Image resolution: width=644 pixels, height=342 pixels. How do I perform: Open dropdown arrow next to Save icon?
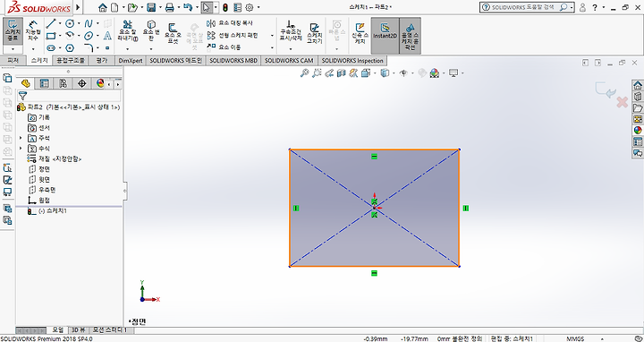point(160,7)
